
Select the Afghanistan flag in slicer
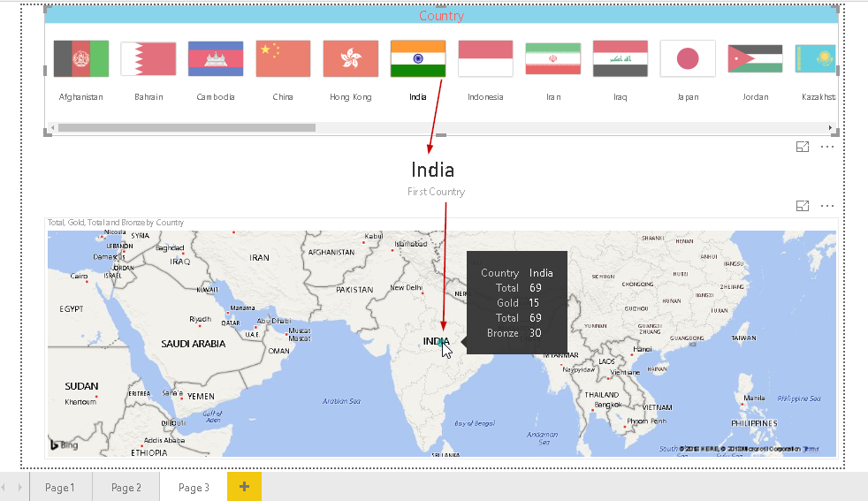(81, 59)
